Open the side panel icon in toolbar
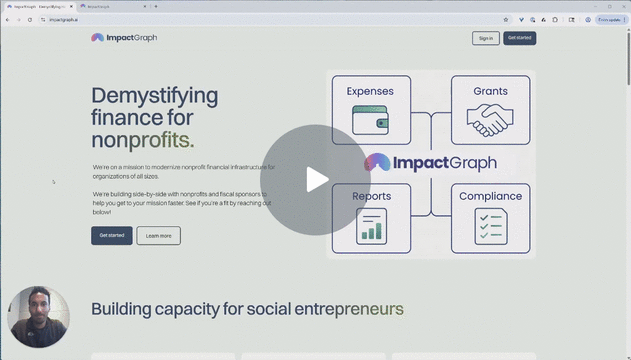This screenshot has height=360, width=631. (571, 20)
